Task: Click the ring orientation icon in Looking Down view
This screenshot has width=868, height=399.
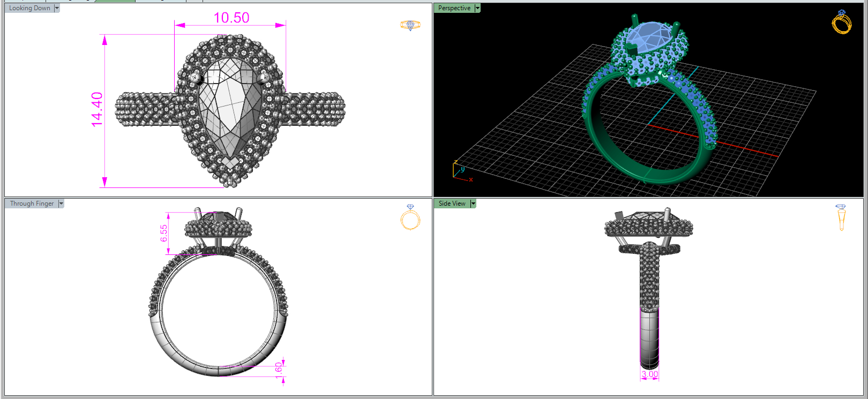Action: (x=410, y=25)
